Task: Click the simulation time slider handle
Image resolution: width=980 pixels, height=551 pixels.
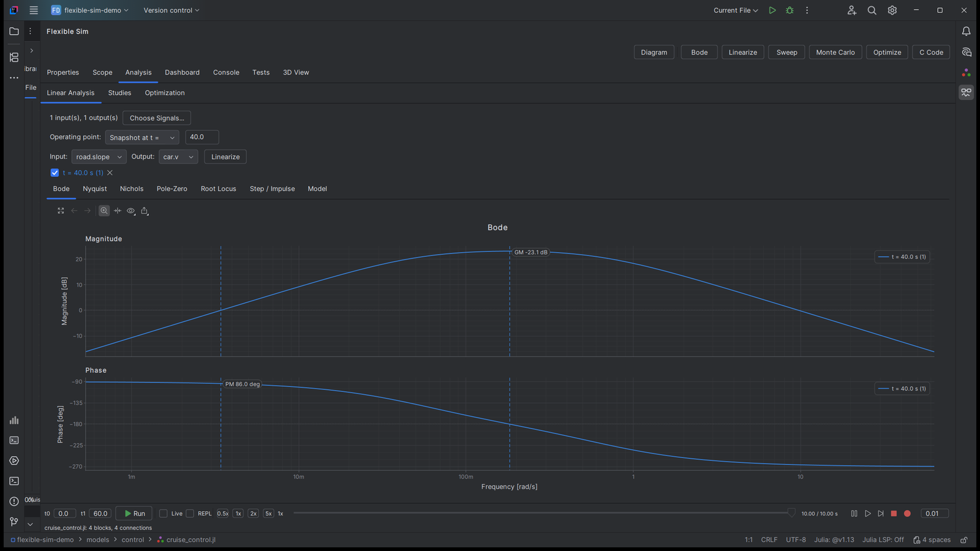Action: coord(791,513)
